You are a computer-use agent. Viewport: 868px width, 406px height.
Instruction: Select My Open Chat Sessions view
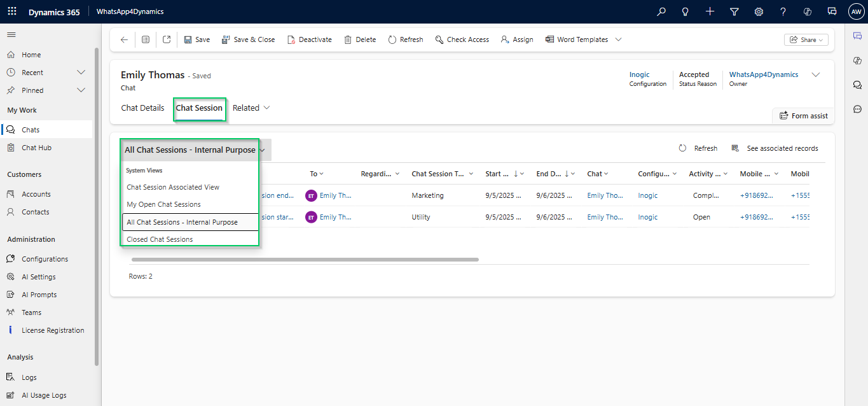coord(164,204)
